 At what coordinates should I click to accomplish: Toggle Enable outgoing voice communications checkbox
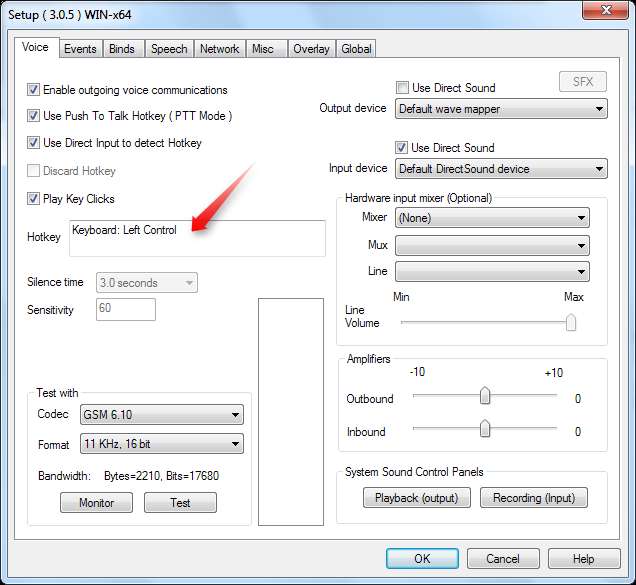(33, 90)
